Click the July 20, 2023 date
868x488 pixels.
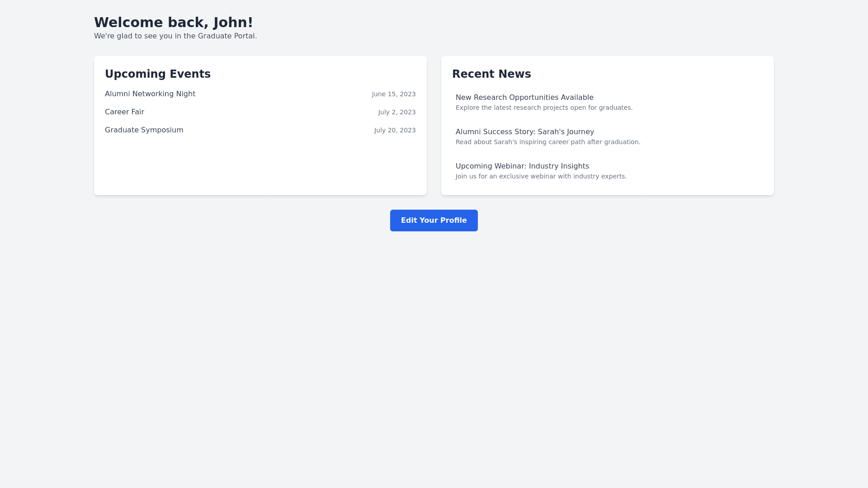click(395, 130)
